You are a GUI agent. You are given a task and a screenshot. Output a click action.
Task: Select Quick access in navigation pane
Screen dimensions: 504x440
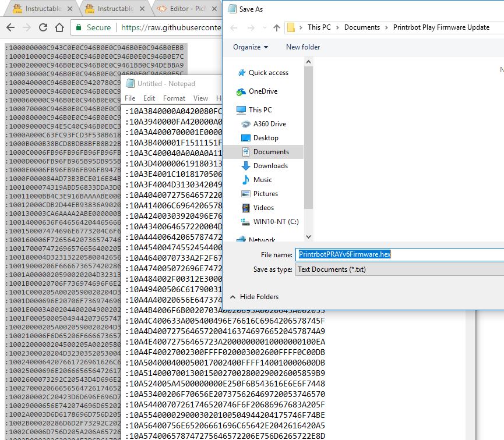click(x=263, y=73)
